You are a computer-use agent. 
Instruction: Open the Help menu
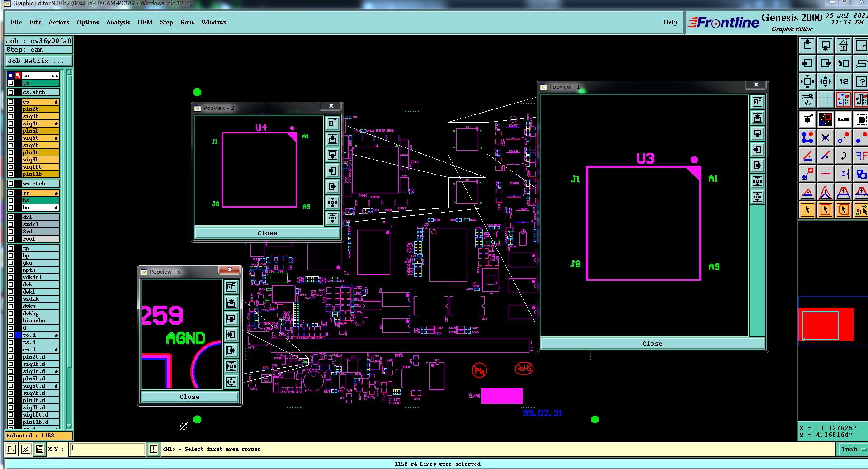coord(670,22)
